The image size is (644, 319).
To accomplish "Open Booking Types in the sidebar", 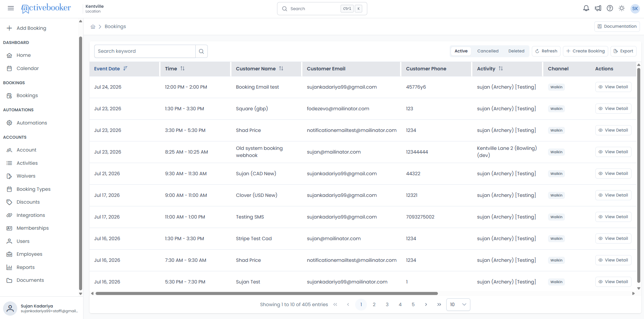I will 33,189.
